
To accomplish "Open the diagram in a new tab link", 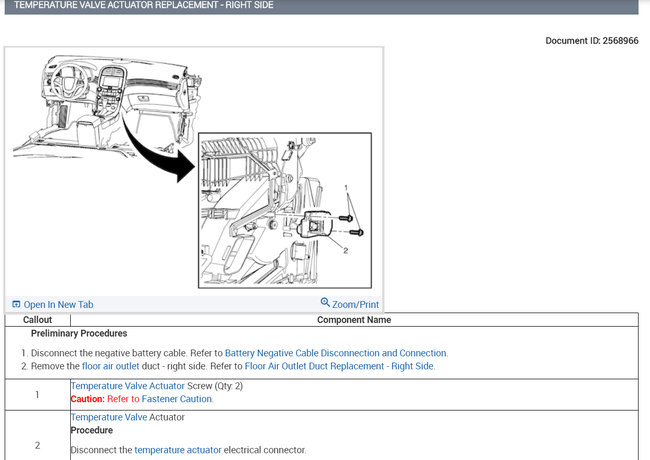I will click(x=58, y=305).
